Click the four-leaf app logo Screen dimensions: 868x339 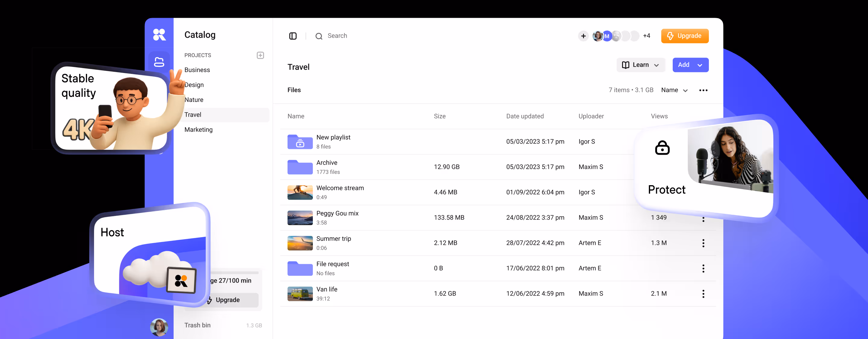tap(159, 34)
